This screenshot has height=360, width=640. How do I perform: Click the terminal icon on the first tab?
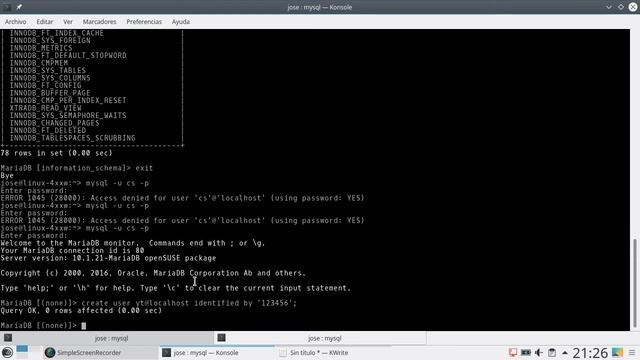tap(8, 338)
